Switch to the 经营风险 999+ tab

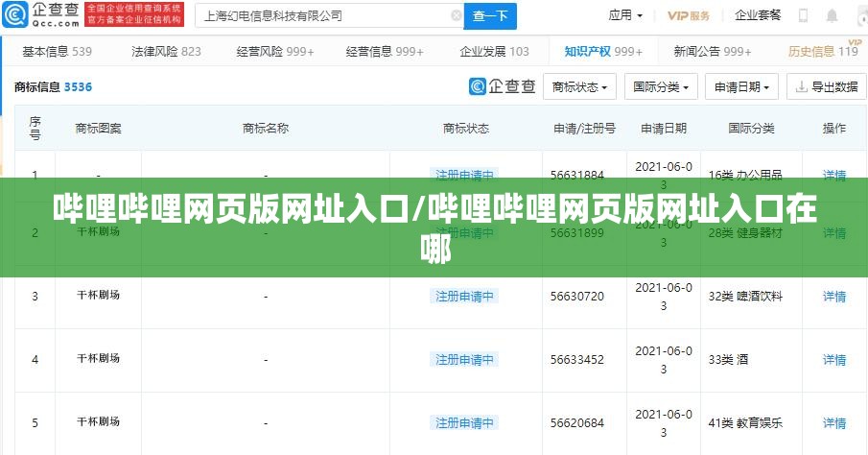[x=275, y=52]
